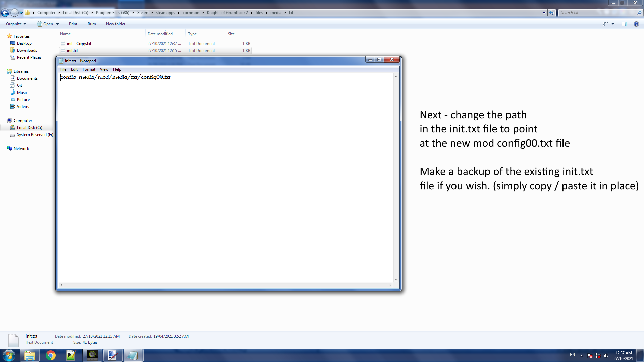This screenshot has height=362, width=644.
Task: Select Favorites in navigation pane
Action: (x=21, y=36)
